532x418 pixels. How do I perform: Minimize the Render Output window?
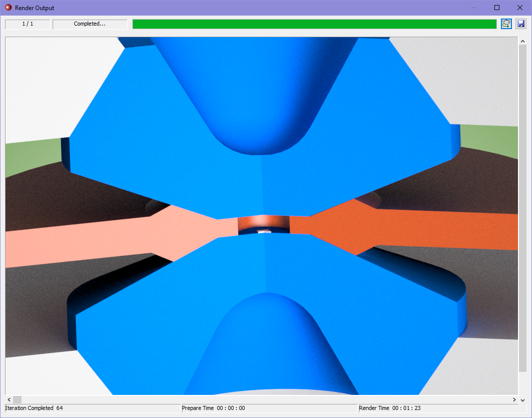474,8
